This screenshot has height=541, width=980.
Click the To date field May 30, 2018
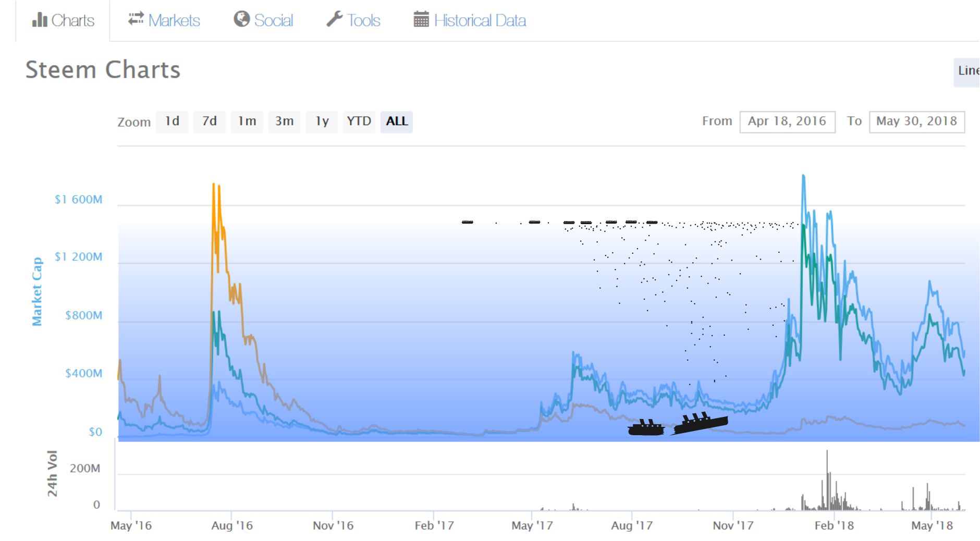pyautogui.click(x=917, y=121)
